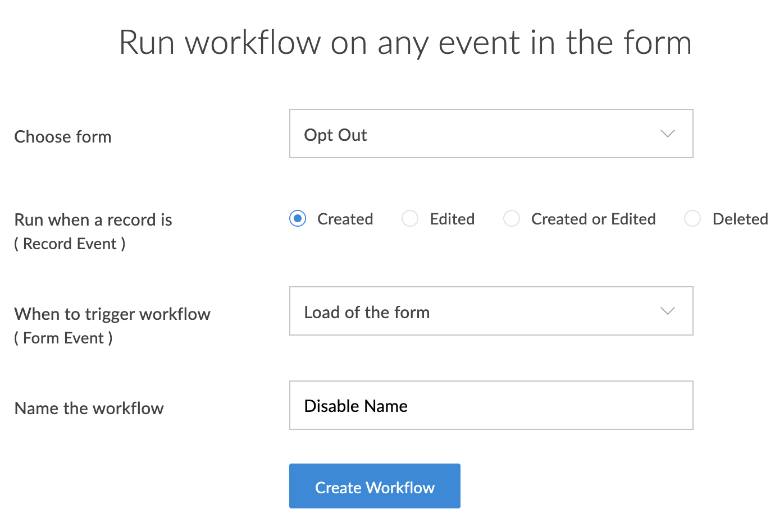This screenshot has width=784, height=532.
Task: Select the Created radio button
Action: tap(298, 218)
